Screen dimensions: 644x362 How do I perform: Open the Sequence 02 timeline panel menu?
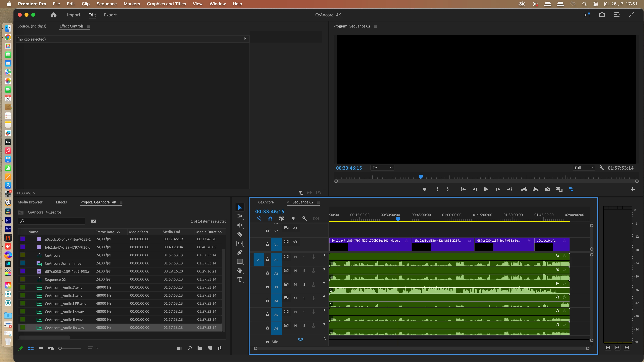tap(318, 202)
